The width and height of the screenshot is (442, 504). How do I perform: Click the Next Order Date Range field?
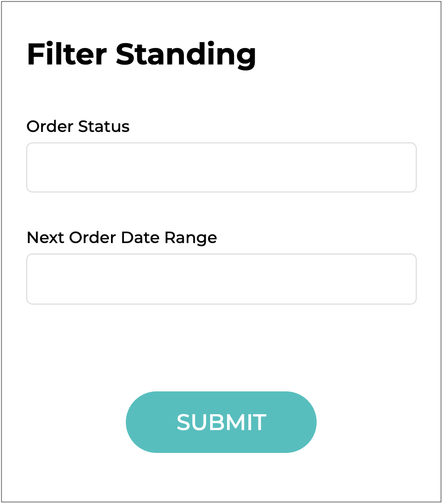click(221, 279)
